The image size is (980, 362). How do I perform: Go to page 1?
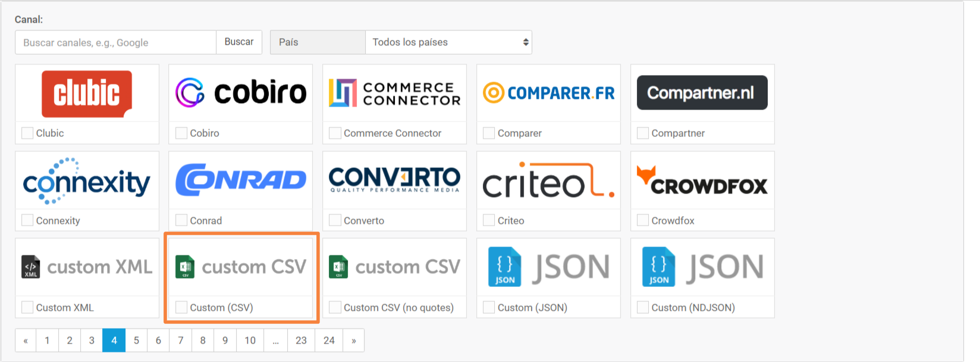click(x=47, y=341)
